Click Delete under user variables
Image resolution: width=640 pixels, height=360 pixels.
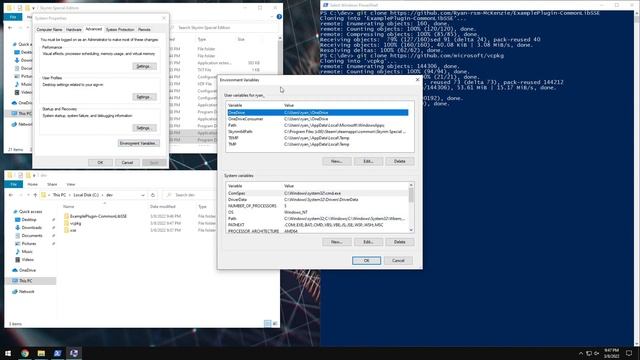(x=400, y=161)
